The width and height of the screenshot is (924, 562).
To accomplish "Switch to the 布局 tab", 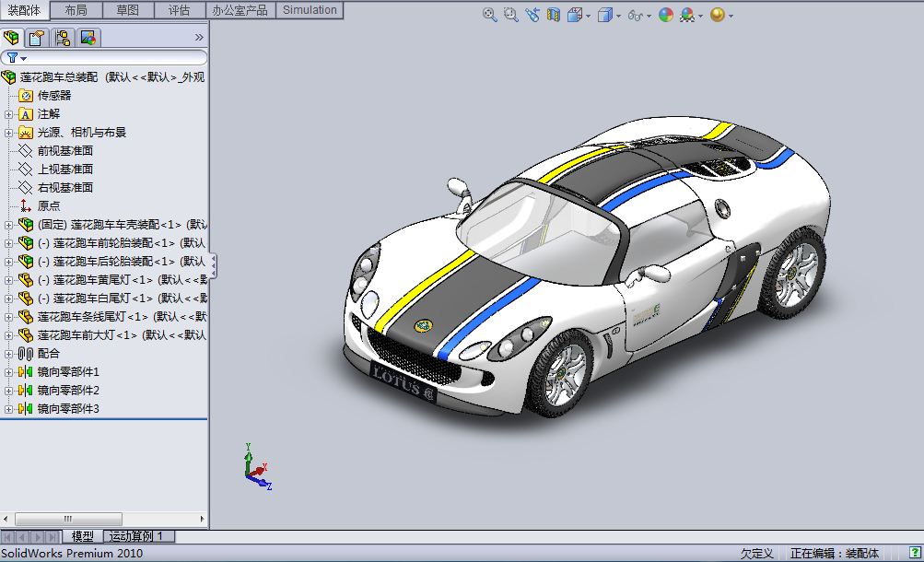I will click(76, 10).
